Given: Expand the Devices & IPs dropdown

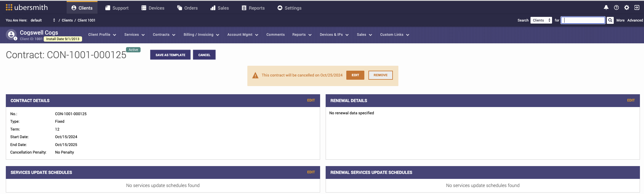Looking at the screenshot, I should (x=334, y=35).
